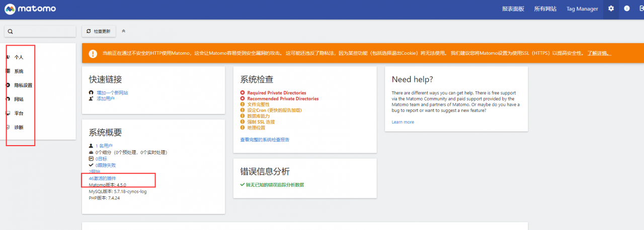Viewport: 644px width, 230px height.
Task: Open the 2网站 link
Action: 95,172
